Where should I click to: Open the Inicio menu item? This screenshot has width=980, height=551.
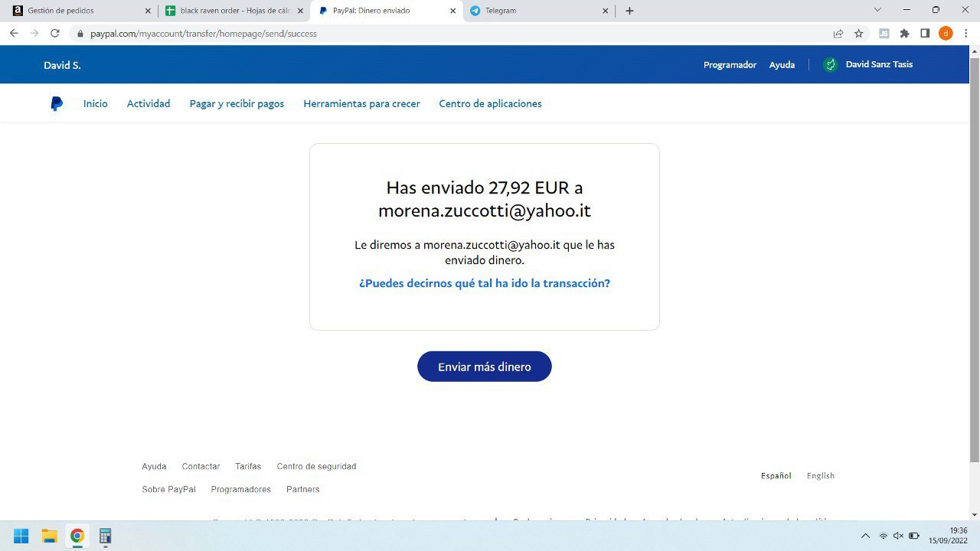click(x=96, y=103)
